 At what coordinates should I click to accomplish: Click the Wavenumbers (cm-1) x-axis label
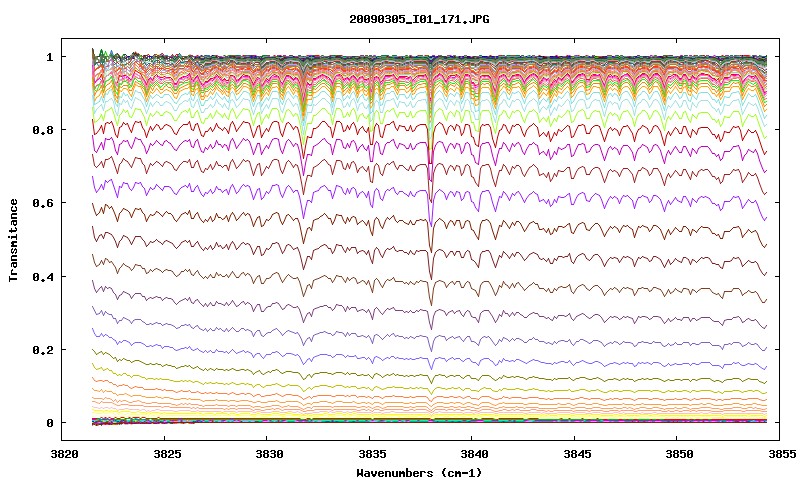click(x=419, y=472)
